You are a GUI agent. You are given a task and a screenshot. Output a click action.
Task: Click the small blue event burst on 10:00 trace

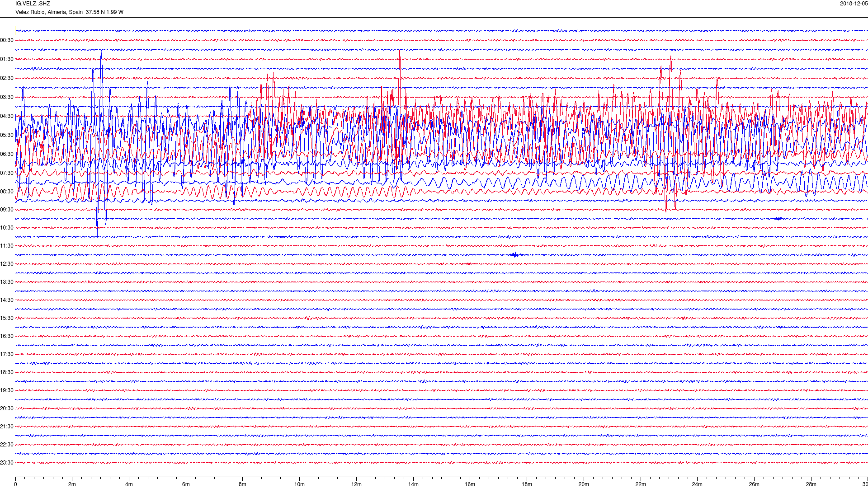tap(778, 219)
